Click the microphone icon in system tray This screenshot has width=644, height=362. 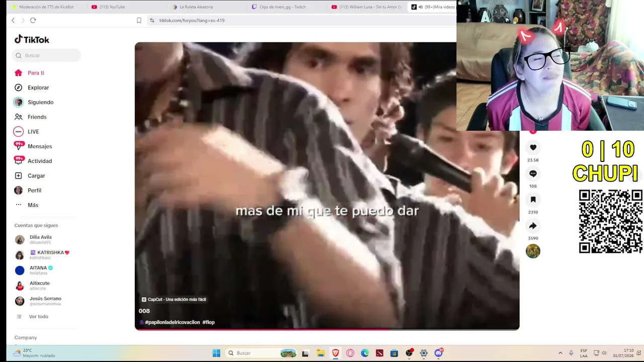click(571, 353)
